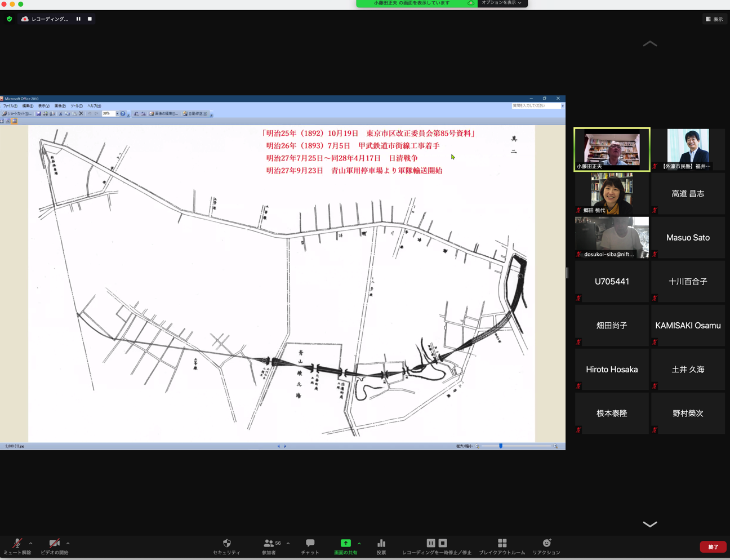Click the Copy icon in Office toolbar
This screenshot has height=560, width=730.
(67, 114)
